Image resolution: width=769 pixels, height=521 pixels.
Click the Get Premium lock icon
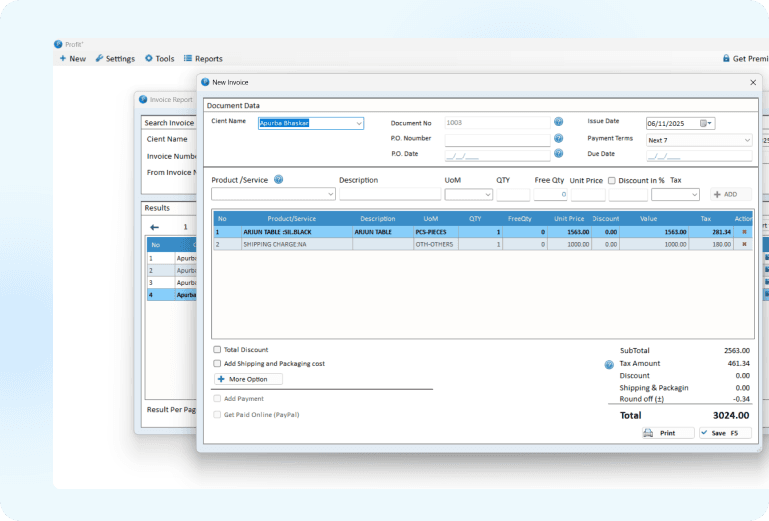[726, 58]
